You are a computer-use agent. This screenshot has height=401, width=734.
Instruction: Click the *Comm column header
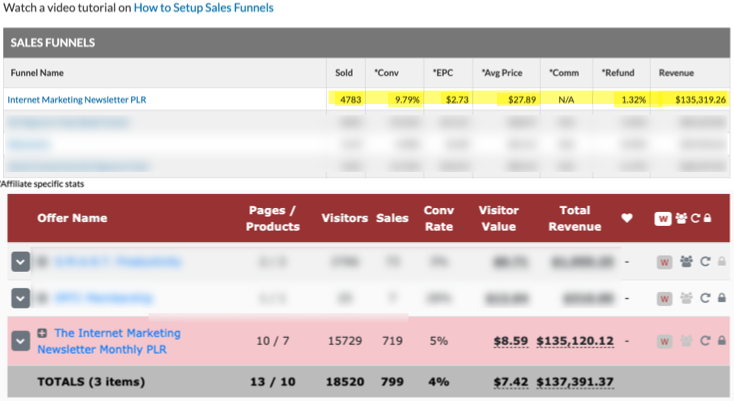click(564, 73)
